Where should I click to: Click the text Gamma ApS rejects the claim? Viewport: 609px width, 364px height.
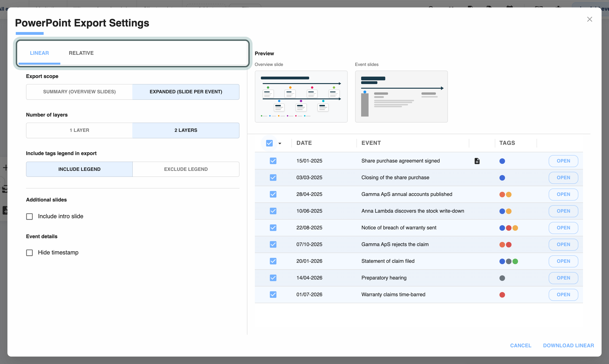point(395,244)
